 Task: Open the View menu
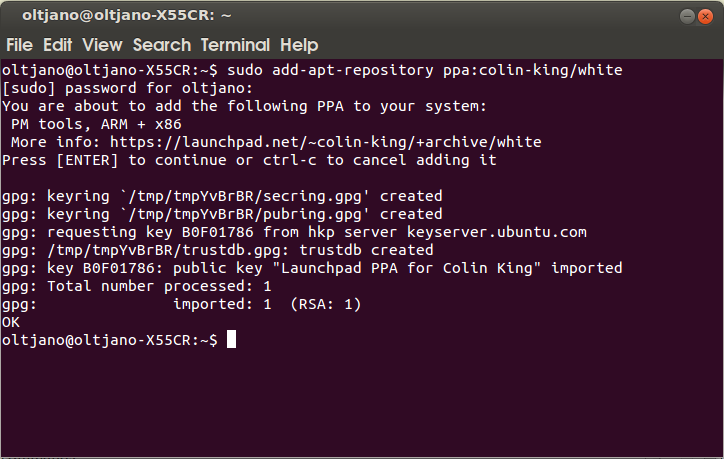(102, 45)
